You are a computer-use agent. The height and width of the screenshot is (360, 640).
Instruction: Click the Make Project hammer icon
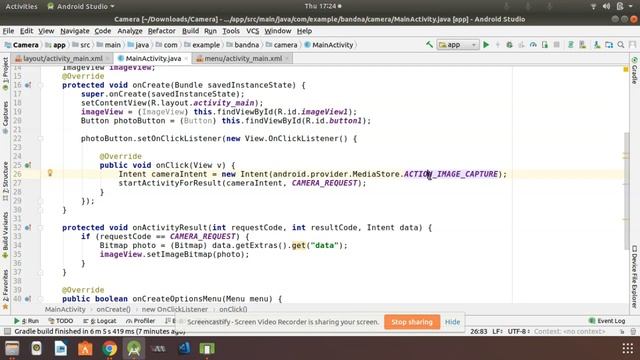click(x=429, y=44)
